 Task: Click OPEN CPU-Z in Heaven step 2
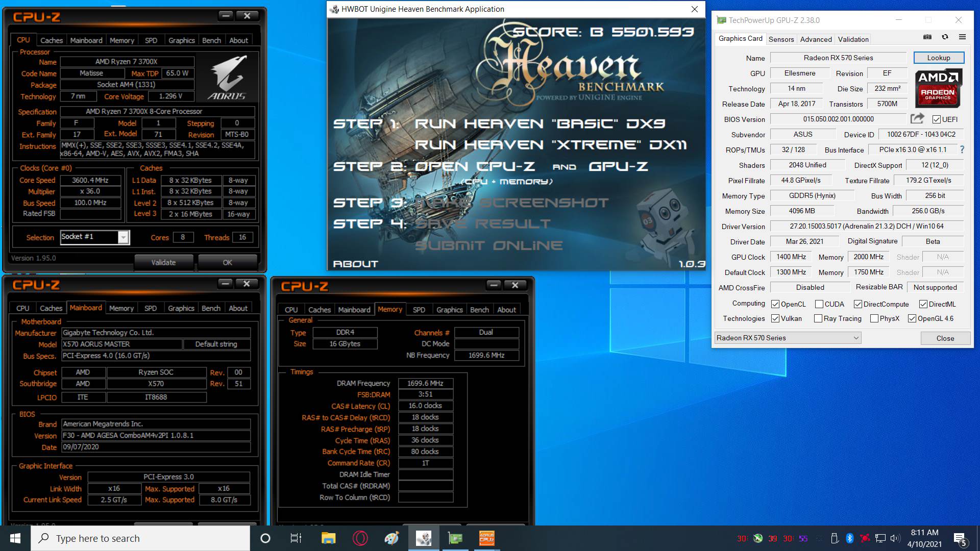pyautogui.click(x=475, y=166)
